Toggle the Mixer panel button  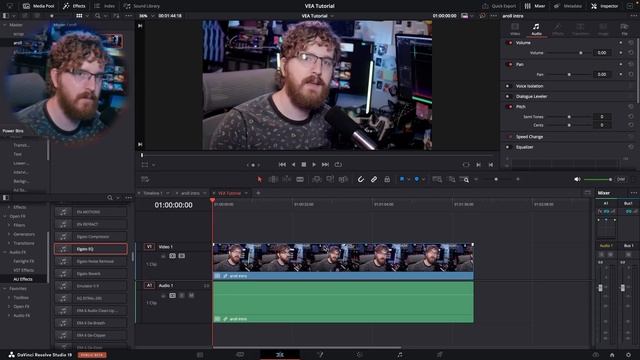click(535, 6)
